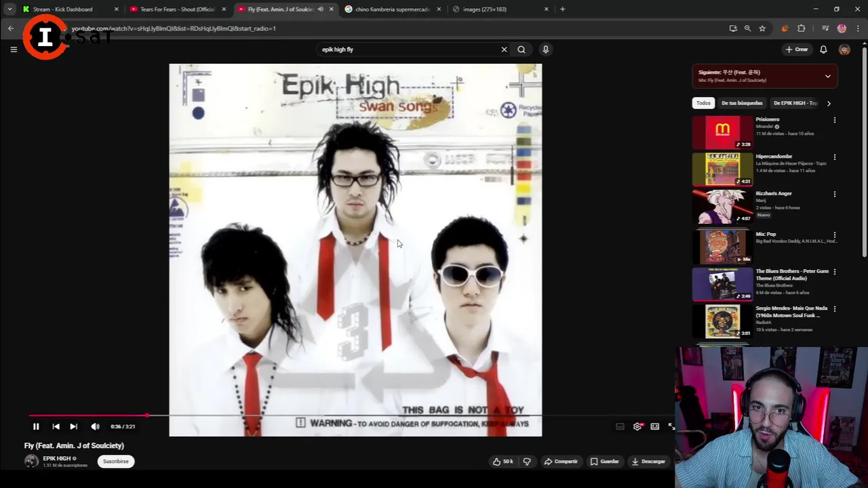The image size is (868, 488).
Task: Select the 'De EPIK HIGH' filter chip
Action: (x=795, y=103)
